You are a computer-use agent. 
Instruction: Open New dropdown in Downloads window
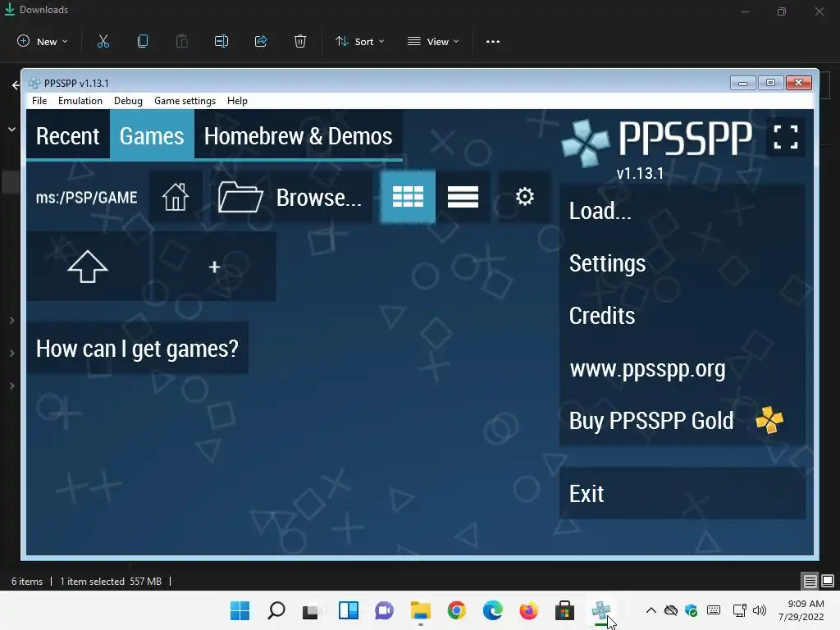coord(43,41)
